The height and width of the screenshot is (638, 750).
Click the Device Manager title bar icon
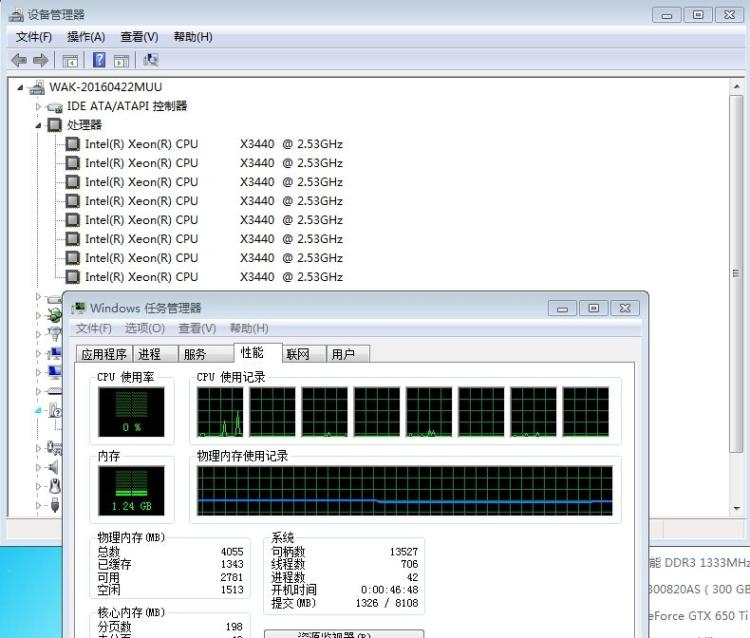(x=16, y=15)
